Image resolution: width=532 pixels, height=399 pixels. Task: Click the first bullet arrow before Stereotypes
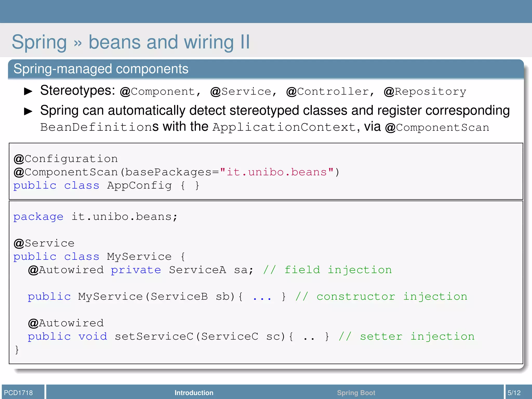point(28,91)
